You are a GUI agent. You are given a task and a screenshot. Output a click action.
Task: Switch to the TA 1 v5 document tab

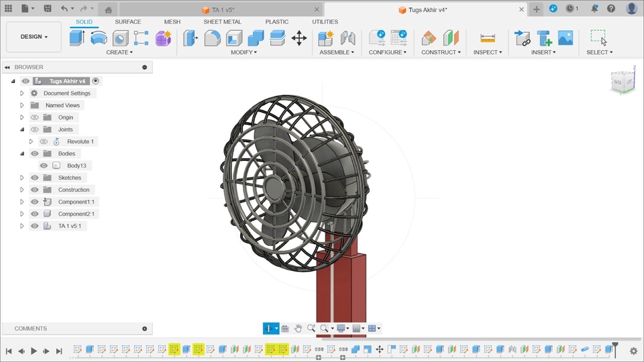[221, 10]
